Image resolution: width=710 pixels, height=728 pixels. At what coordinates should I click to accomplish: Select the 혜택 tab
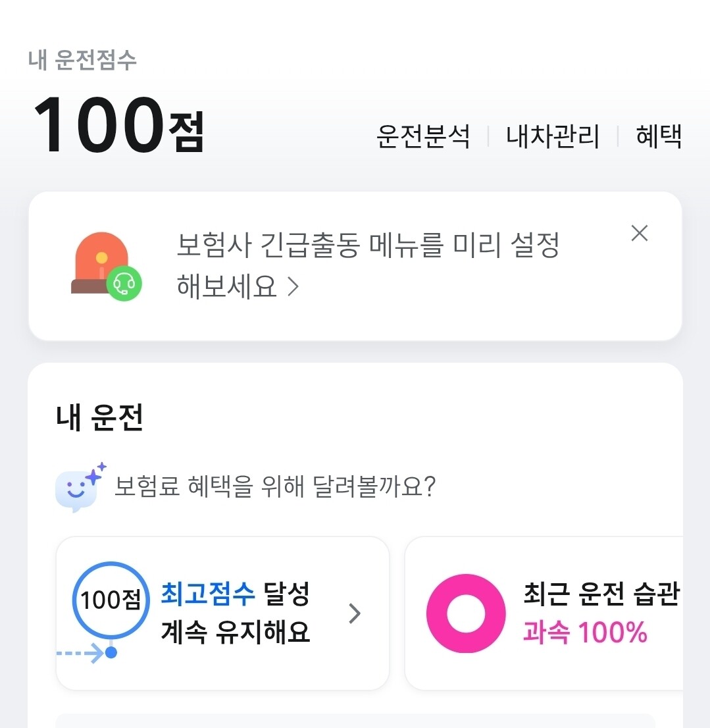tap(658, 137)
